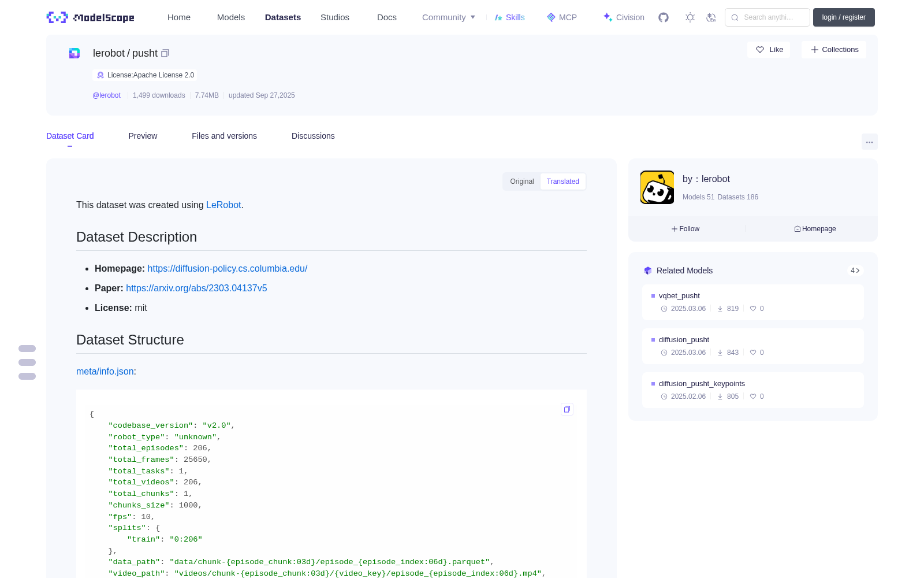Open the three-dots more options menu
924x578 pixels.
point(869,142)
